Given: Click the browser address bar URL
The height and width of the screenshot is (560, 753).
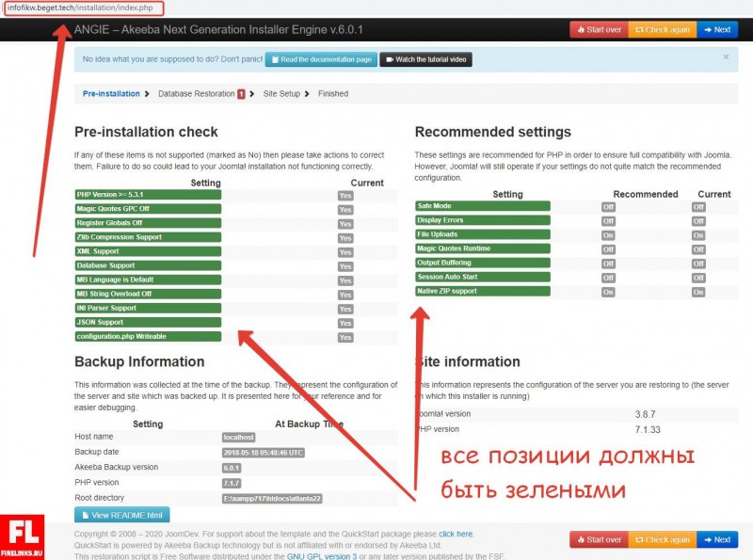Looking at the screenshot, I should (x=80, y=8).
